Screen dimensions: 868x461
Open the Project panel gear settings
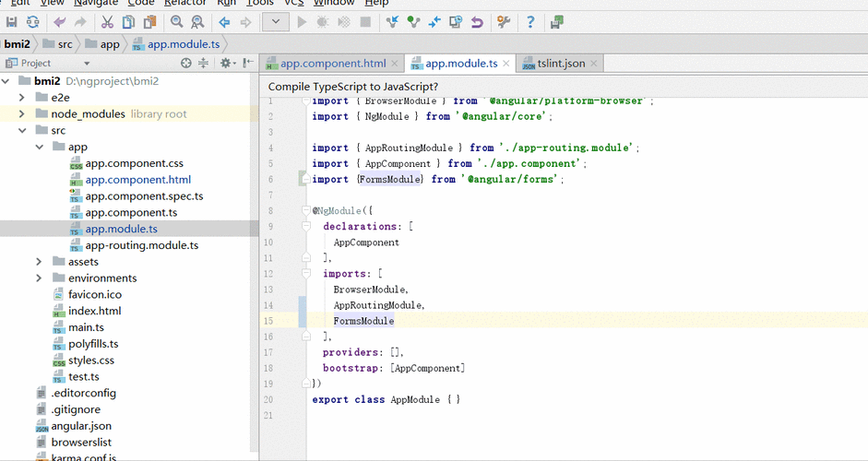tap(228, 63)
